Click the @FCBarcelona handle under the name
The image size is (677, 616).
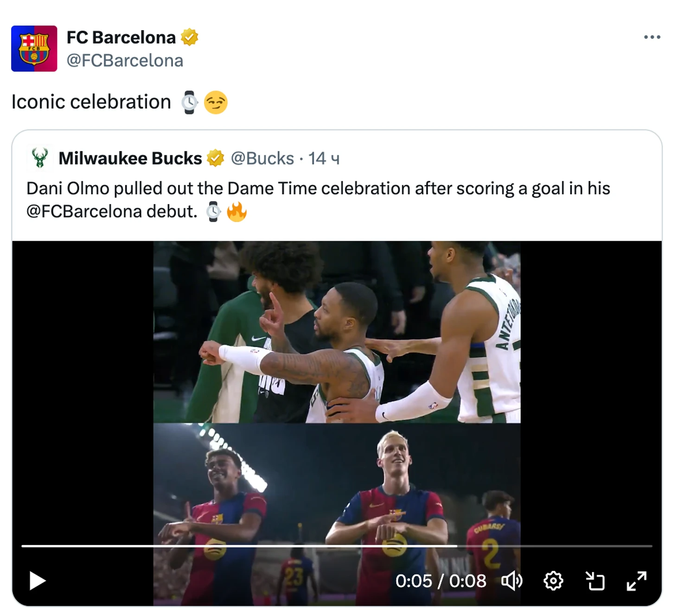point(125,61)
